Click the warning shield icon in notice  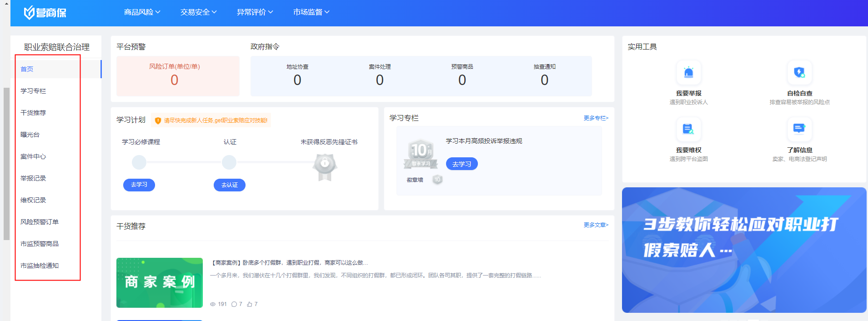[158, 120]
